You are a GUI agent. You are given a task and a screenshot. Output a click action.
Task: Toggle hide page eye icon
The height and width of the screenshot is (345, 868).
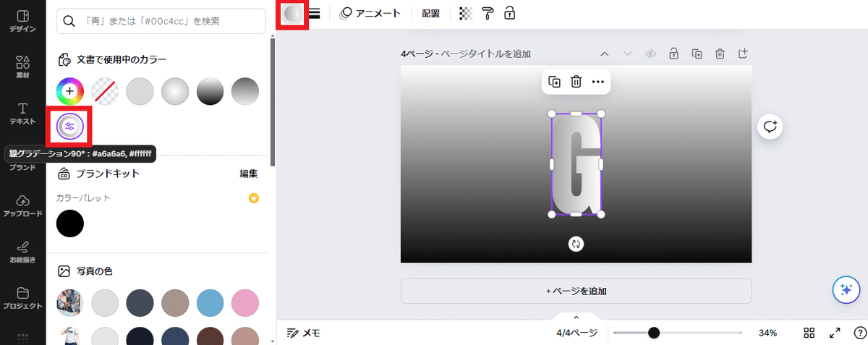650,54
